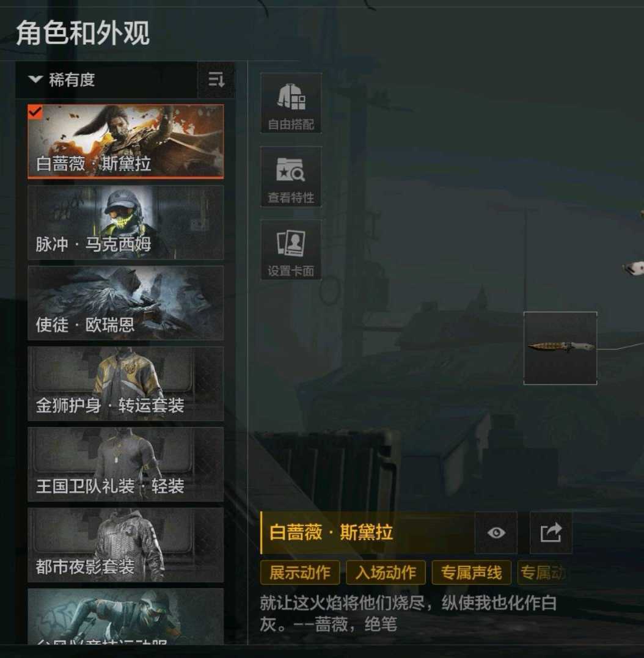
Task: Toggle the checked mark on 白蔷薇·斯黛拉
Action: point(35,112)
